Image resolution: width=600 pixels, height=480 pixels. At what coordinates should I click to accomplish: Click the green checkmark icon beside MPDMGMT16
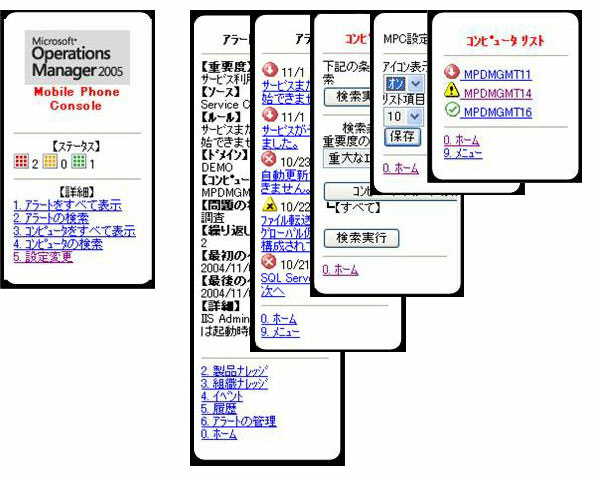point(452,111)
